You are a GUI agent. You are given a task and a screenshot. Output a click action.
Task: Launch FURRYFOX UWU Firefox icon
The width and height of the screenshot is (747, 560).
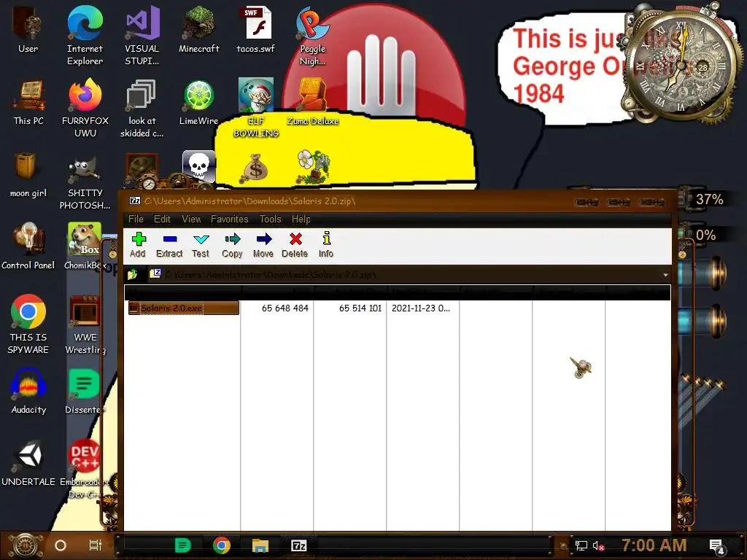pos(85,108)
